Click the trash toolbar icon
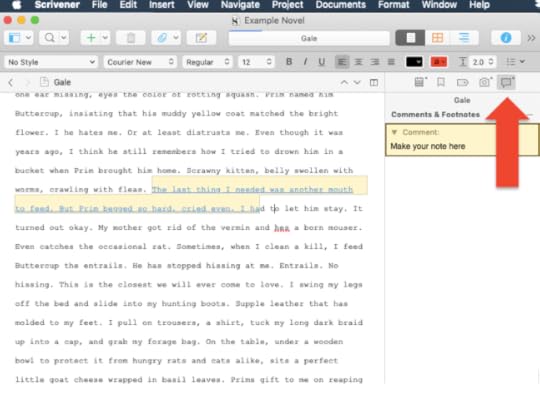Screen dimensions: 540x393 pos(131,38)
